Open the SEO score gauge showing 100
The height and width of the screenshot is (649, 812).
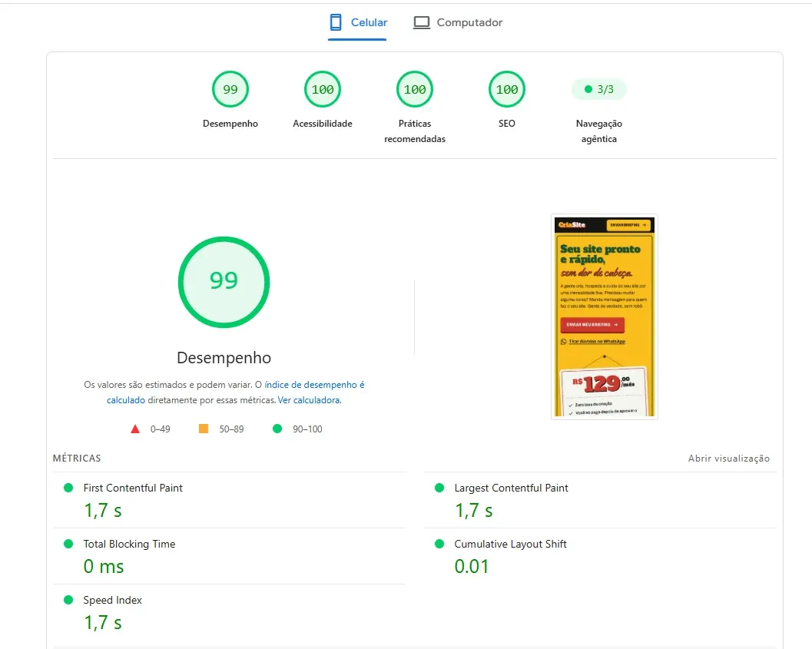pyautogui.click(x=507, y=89)
